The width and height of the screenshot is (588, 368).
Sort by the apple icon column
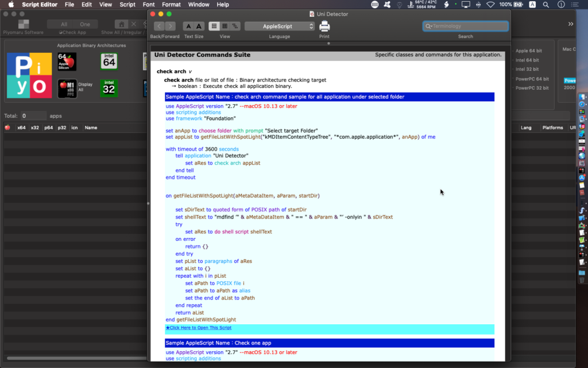click(7, 128)
